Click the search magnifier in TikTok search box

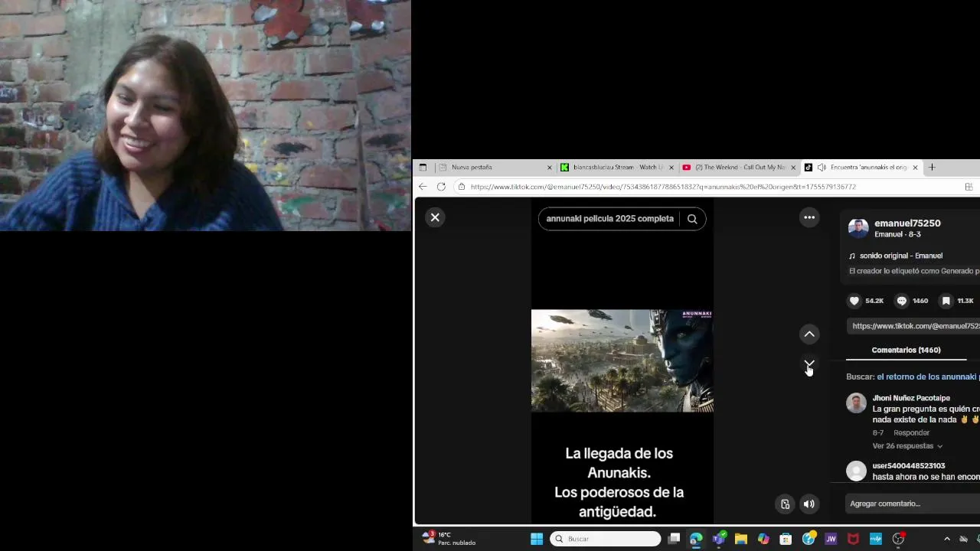click(x=692, y=219)
